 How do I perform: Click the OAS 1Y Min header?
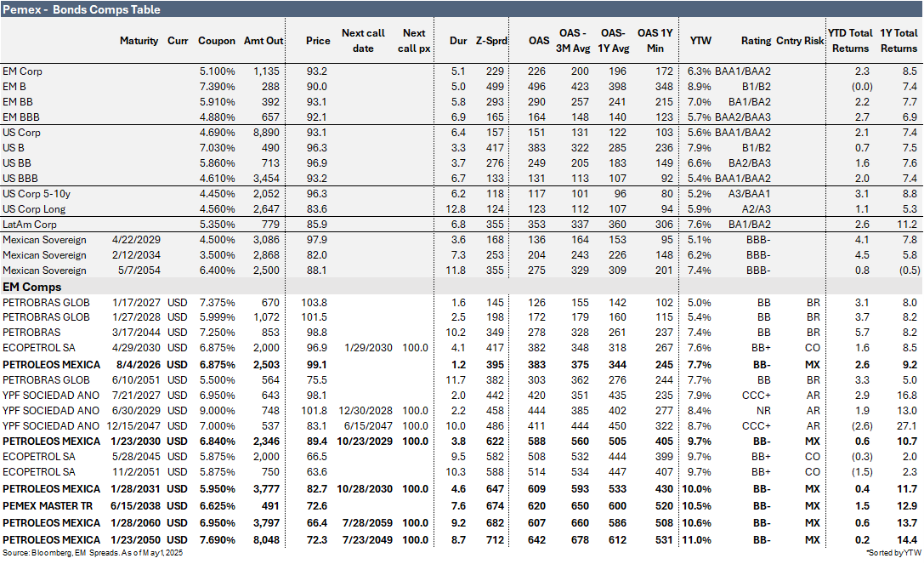tap(655, 41)
